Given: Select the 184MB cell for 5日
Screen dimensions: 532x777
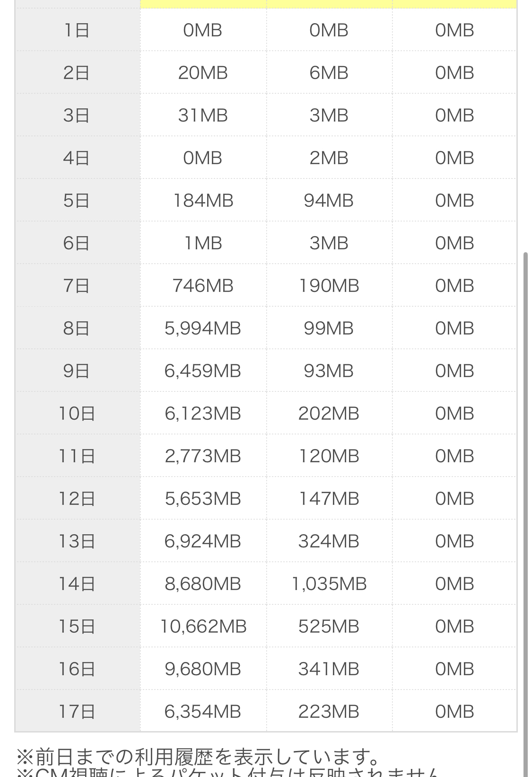Looking at the screenshot, I should [203, 201].
